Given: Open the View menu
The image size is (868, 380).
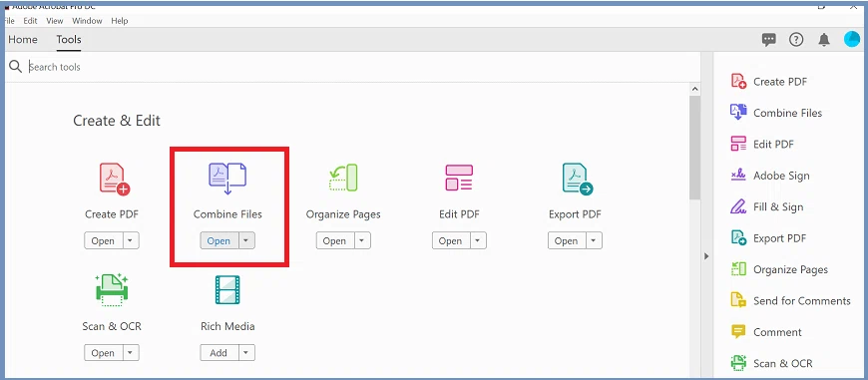Looking at the screenshot, I should click(55, 21).
